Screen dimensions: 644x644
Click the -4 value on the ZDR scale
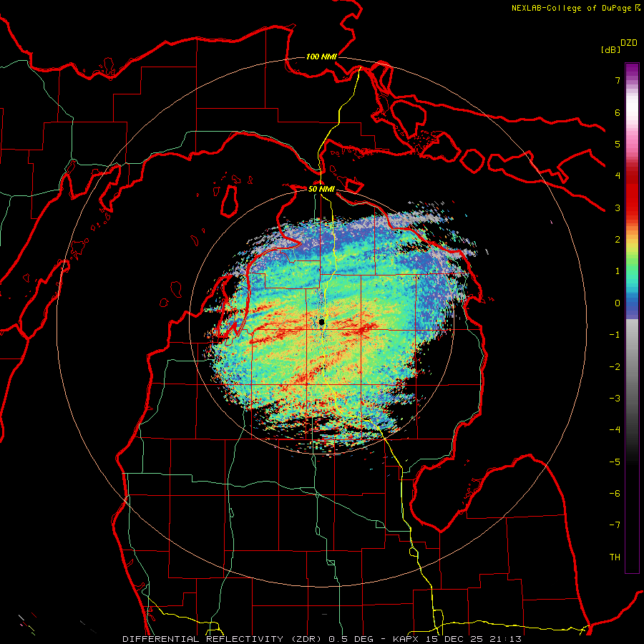click(615, 429)
